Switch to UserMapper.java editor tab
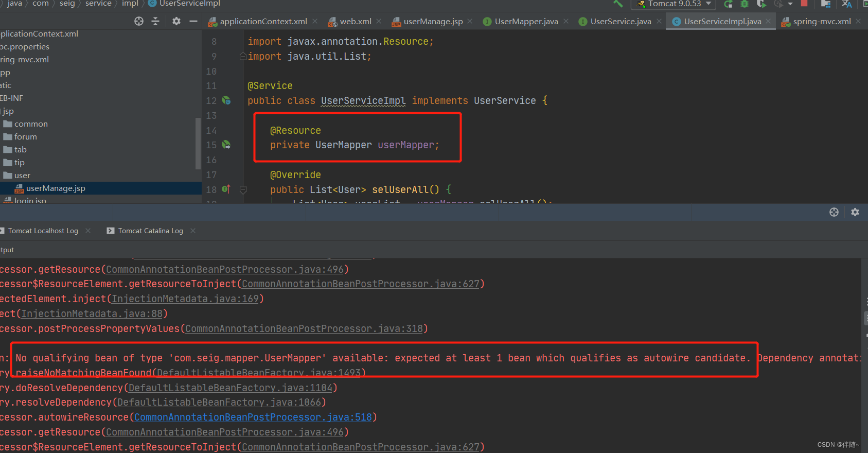The height and width of the screenshot is (453, 868). [x=526, y=21]
